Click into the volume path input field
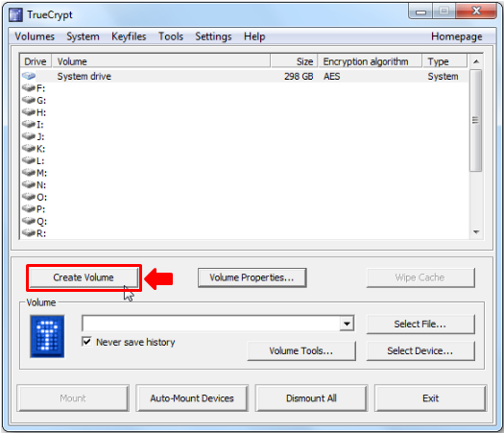Image resolution: width=504 pixels, height=433 pixels. click(x=211, y=324)
